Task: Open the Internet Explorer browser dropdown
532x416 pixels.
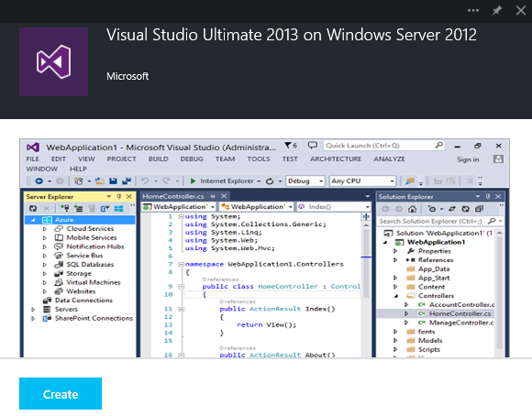Action: point(259,181)
